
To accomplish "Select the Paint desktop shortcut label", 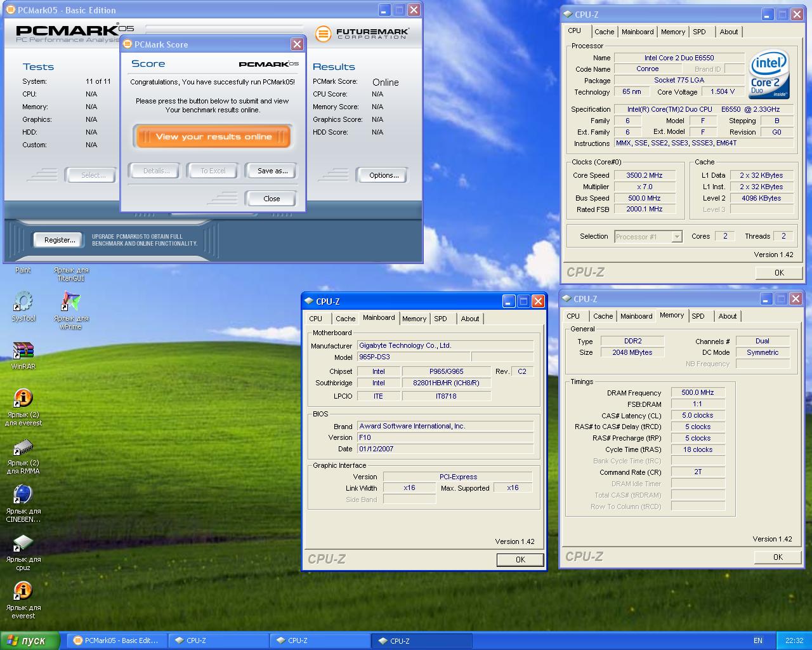I will 23,270.
